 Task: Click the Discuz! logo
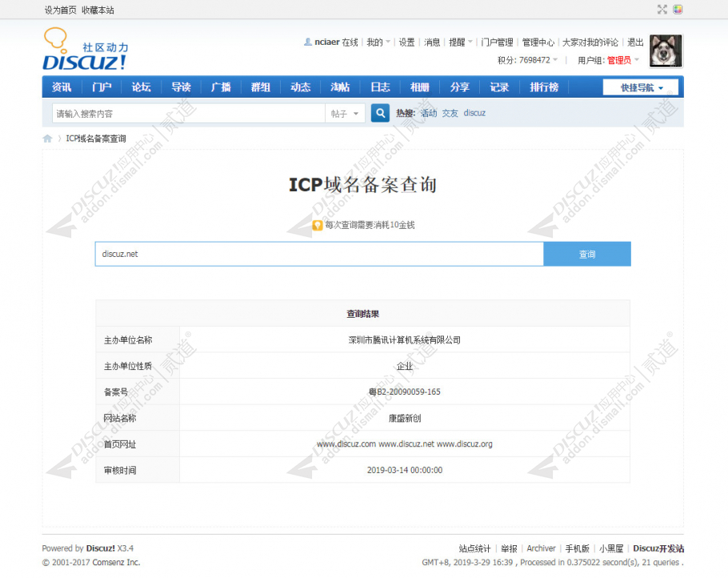[86, 50]
